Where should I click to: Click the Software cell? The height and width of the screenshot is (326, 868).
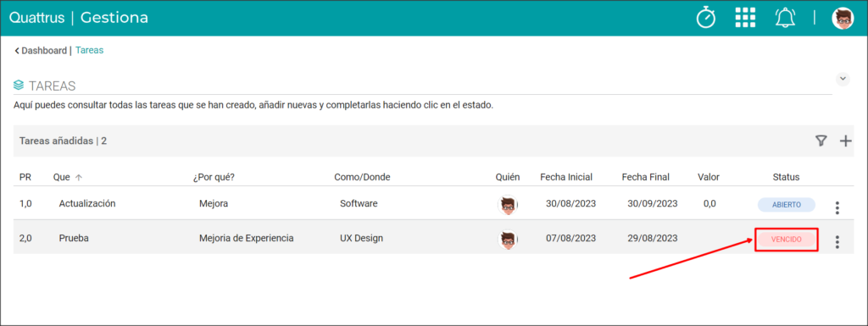pos(359,203)
